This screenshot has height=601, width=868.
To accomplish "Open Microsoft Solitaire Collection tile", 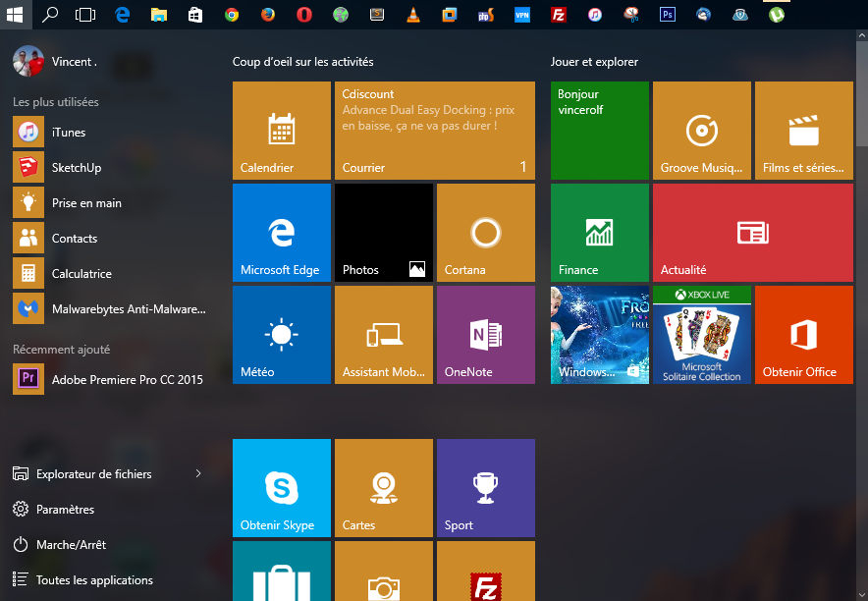I will click(701, 335).
